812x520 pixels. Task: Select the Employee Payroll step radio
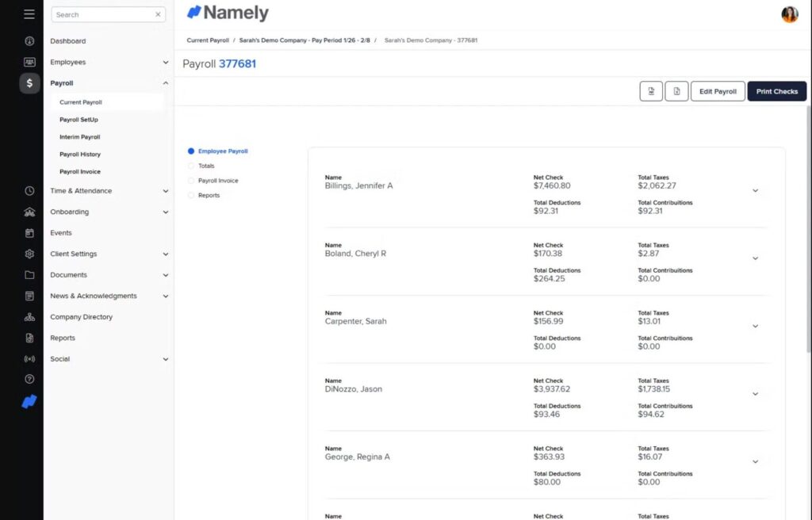click(191, 151)
